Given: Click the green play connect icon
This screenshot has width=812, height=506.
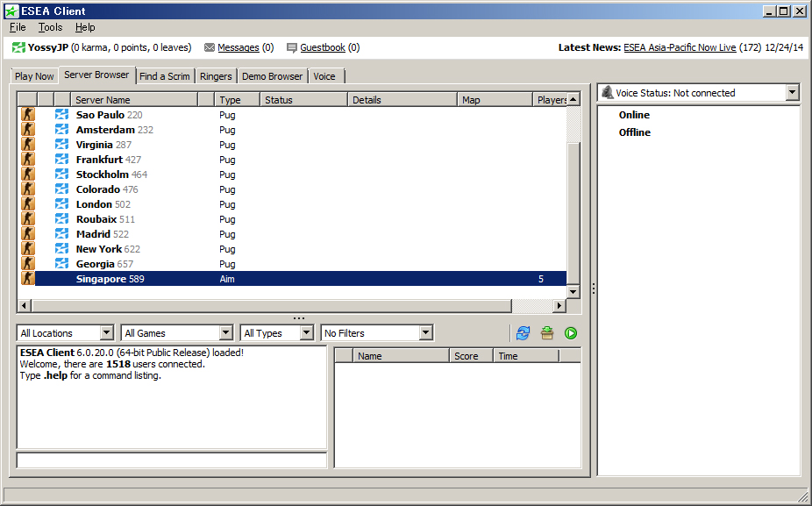Looking at the screenshot, I should coord(571,333).
